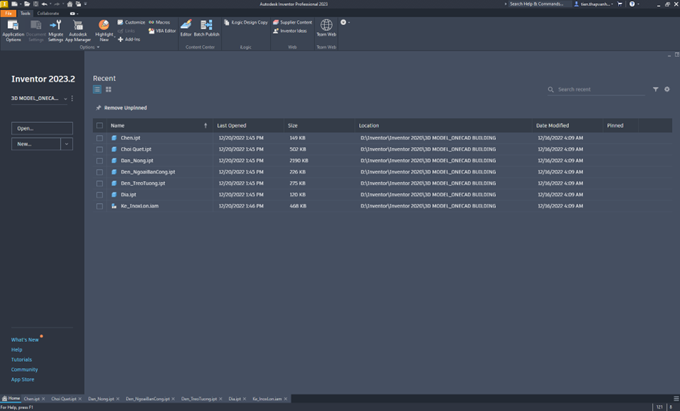The height and width of the screenshot is (411, 680).
Task: Tick the checkbox for Chen.ipt
Action: tap(100, 138)
